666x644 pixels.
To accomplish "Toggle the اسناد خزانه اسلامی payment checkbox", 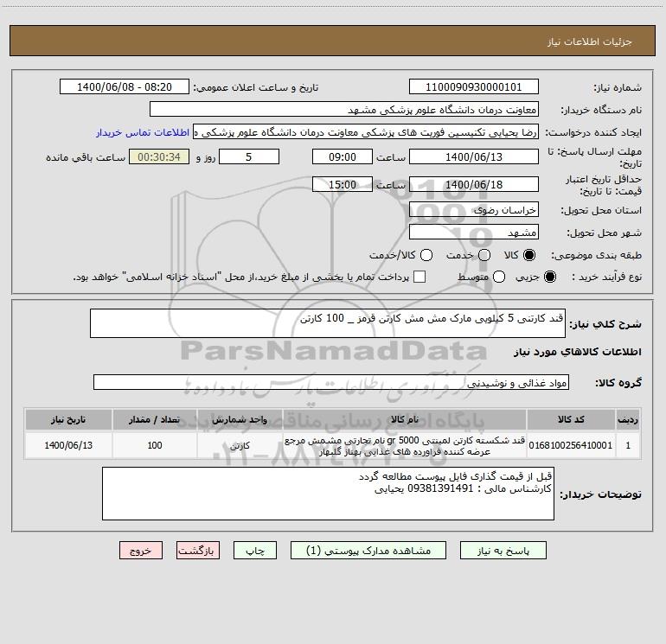I will (x=419, y=277).
